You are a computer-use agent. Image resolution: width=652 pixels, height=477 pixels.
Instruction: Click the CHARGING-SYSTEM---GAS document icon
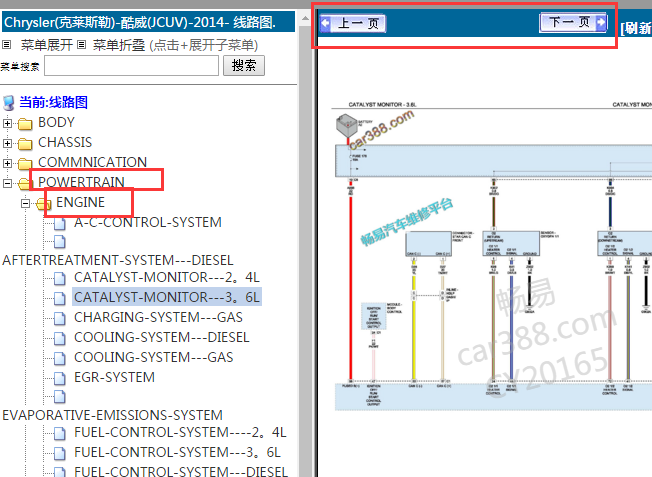point(59,319)
